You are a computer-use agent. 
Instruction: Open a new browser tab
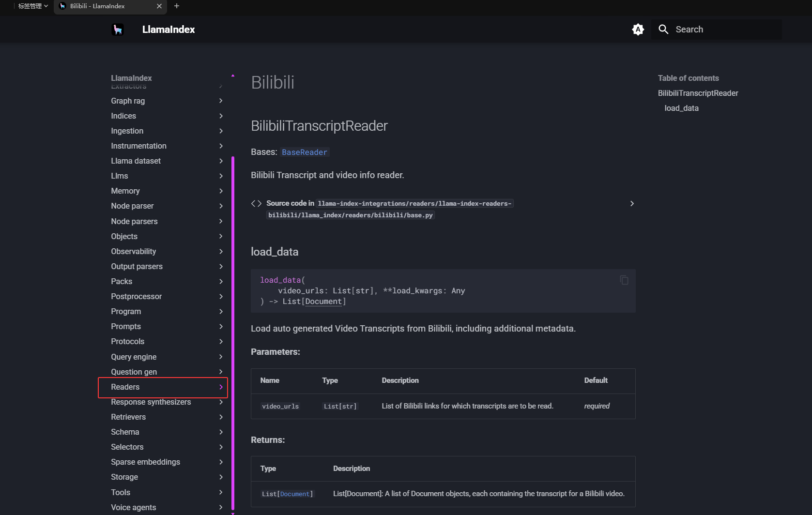pyautogui.click(x=177, y=6)
